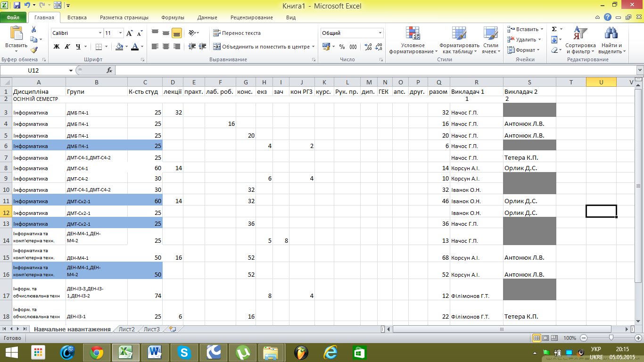Toggle bottom vertical alignment

pyautogui.click(x=177, y=33)
